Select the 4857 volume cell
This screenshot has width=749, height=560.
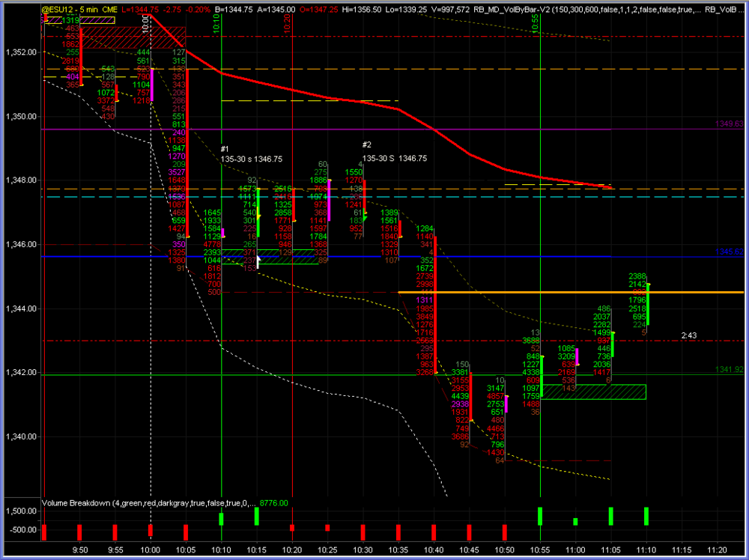[495, 396]
